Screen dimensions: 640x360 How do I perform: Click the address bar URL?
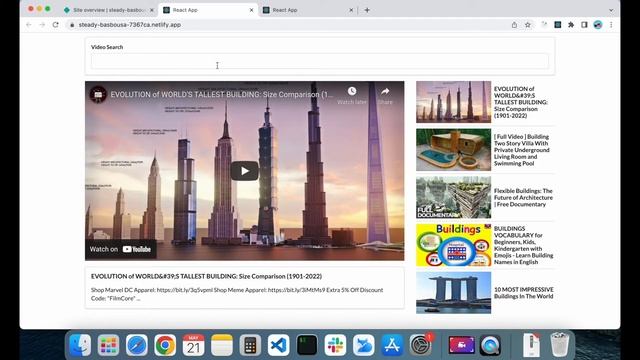tap(130, 25)
